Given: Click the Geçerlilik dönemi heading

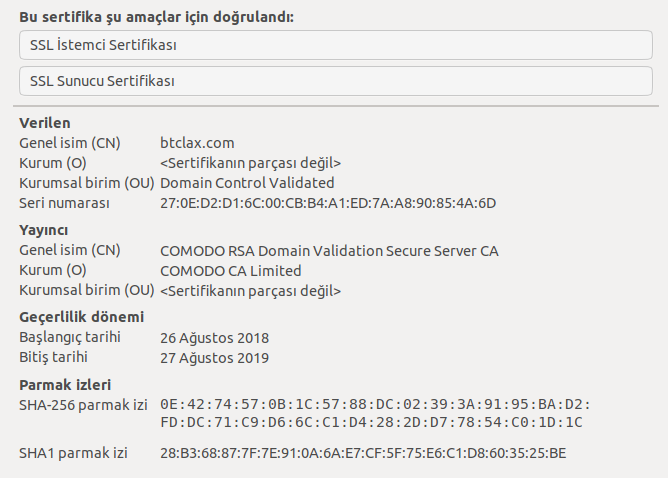Looking at the screenshot, I should [x=82, y=317].
